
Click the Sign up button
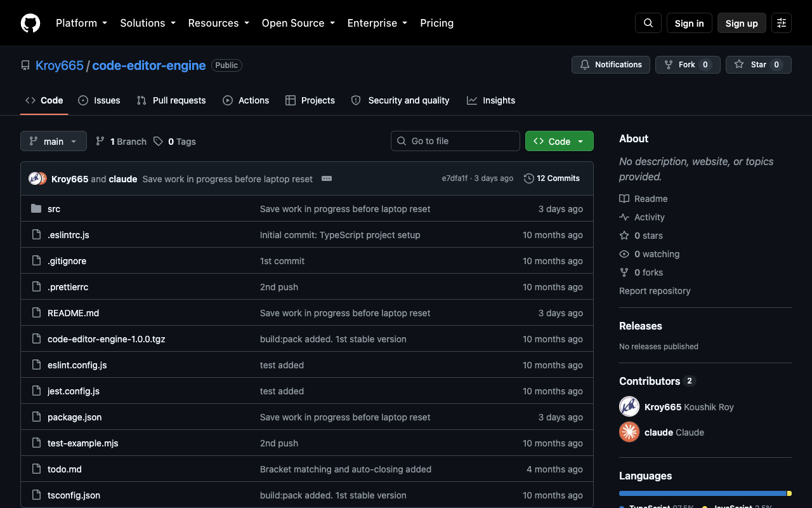click(742, 23)
